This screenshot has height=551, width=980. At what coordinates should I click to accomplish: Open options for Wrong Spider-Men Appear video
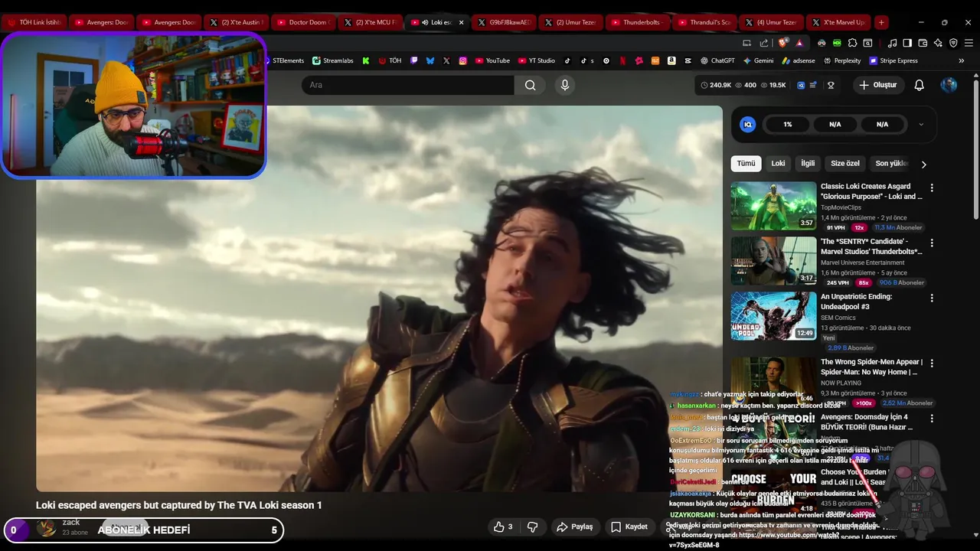coord(932,364)
